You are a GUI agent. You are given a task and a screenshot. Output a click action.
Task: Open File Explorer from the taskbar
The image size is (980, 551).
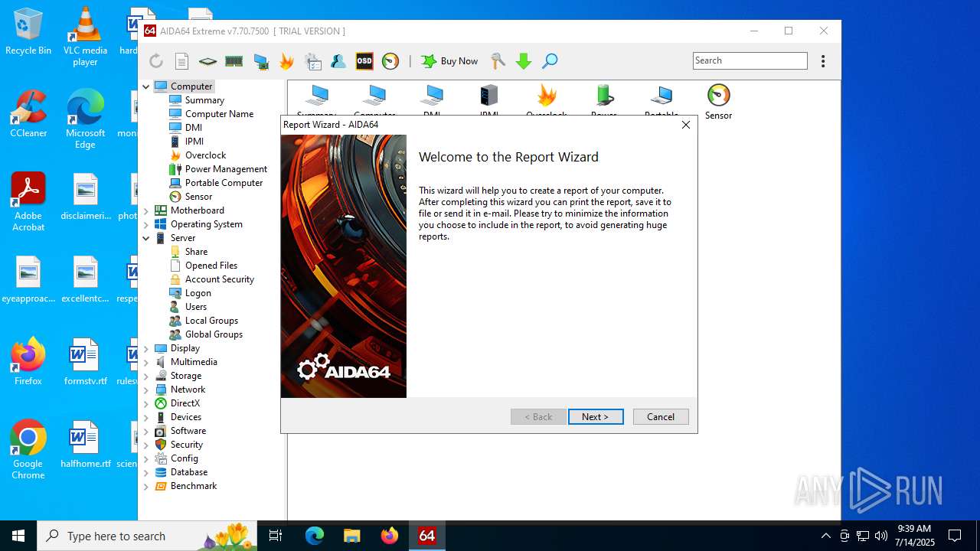(352, 536)
